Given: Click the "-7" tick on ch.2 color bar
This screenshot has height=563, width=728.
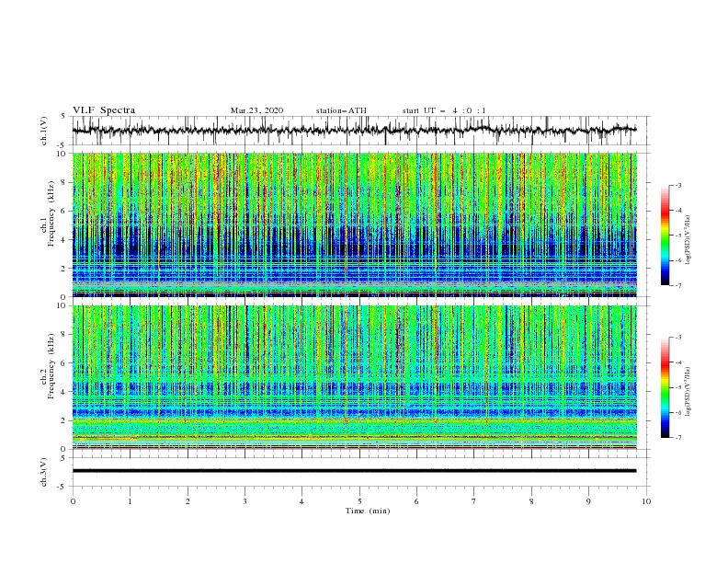Looking at the screenshot, I should (x=677, y=438).
